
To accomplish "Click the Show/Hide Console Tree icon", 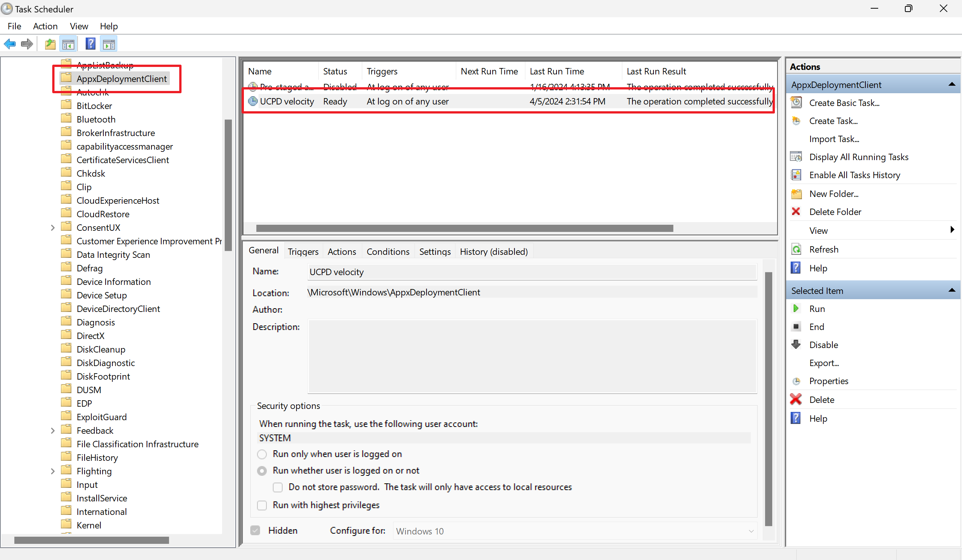I will point(69,44).
